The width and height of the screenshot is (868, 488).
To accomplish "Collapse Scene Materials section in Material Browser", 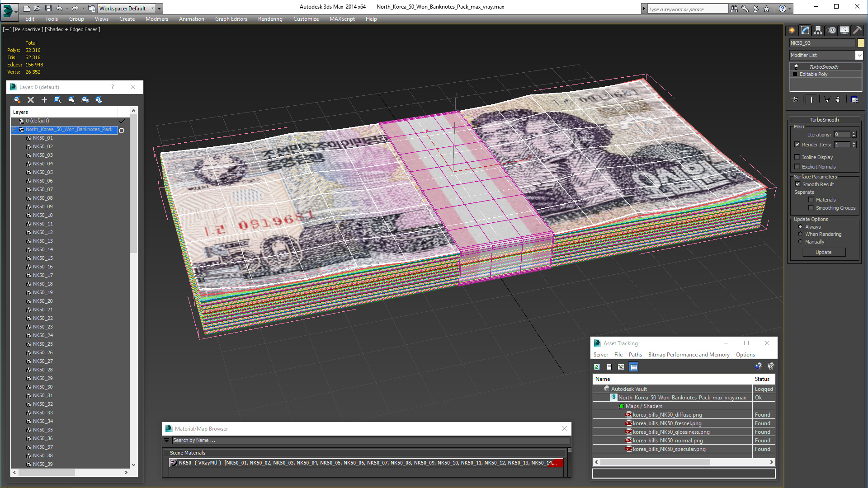I will pos(167,453).
